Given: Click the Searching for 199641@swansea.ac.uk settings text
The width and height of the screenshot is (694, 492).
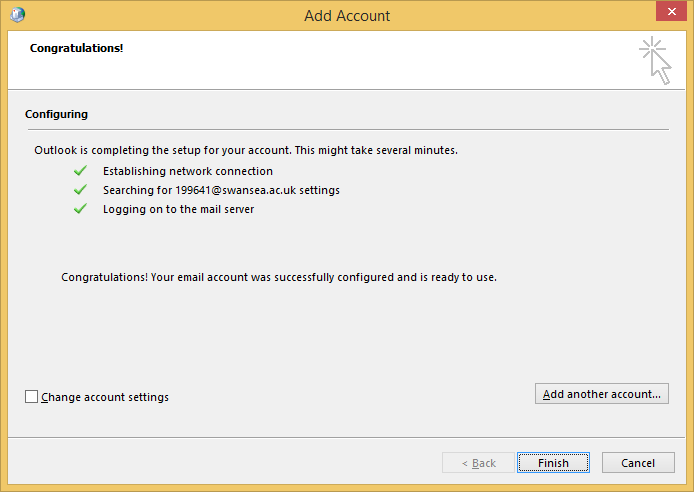Looking at the screenshot, I should click(x=221, y=190).
